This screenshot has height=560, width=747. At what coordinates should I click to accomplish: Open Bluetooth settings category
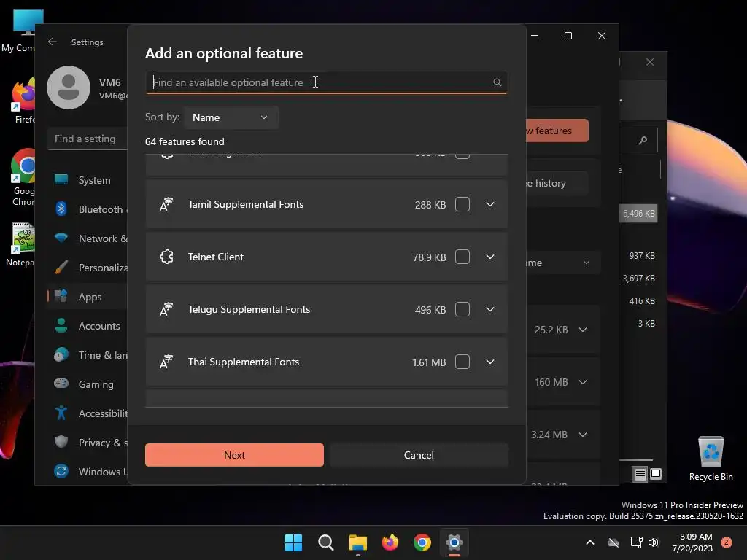pyautogui.click(x=88, y=209)
